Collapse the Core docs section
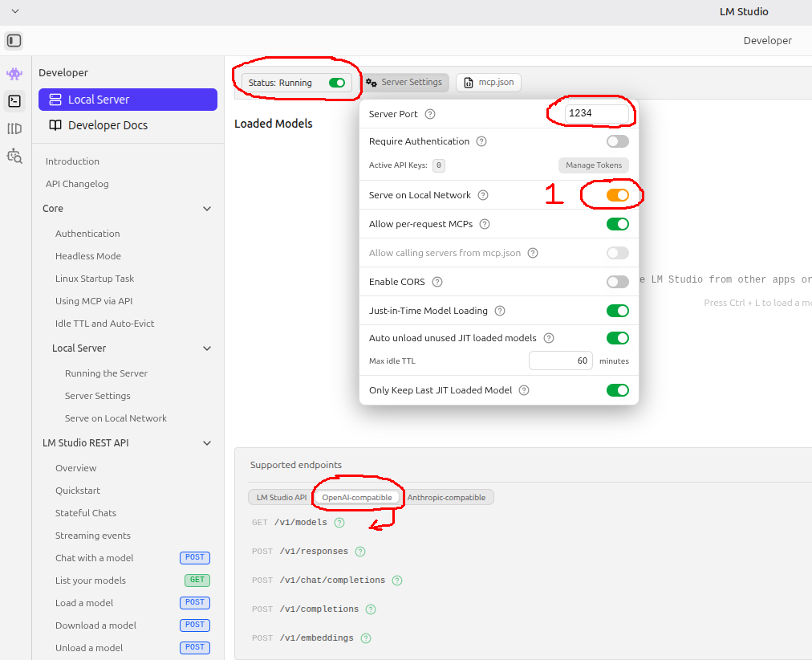812x660 pixels. point(207,209)
